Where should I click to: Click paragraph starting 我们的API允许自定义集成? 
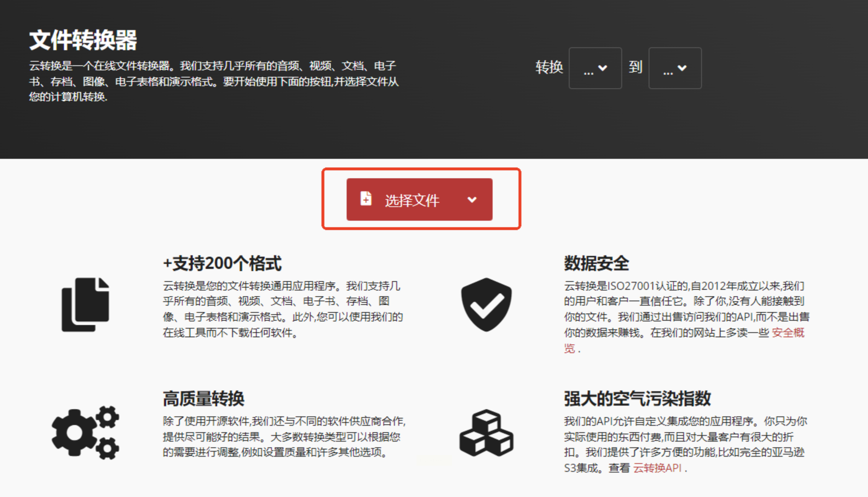pyautogui.click(x=685, y=444)
